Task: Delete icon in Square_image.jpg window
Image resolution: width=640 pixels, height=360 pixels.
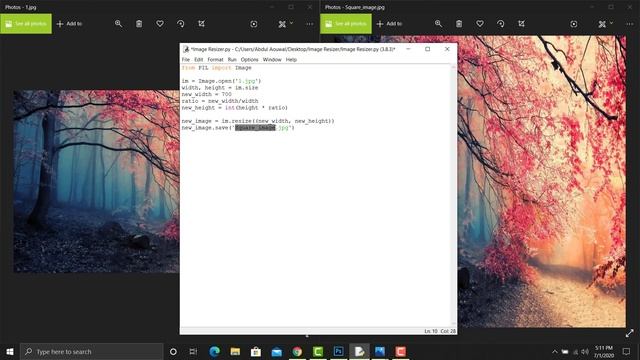Action: 459,24
